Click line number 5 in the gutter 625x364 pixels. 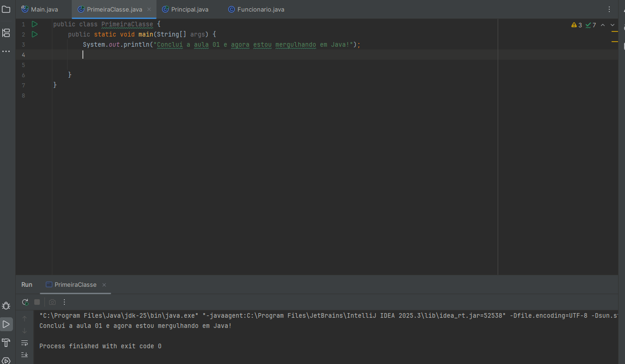click(x=23, y=65)
